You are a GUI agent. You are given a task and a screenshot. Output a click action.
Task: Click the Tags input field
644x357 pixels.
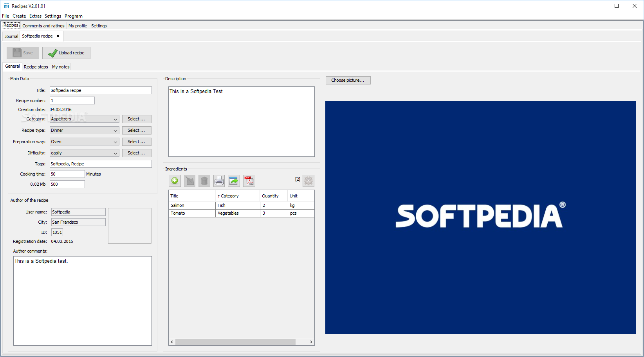point(101,164)
